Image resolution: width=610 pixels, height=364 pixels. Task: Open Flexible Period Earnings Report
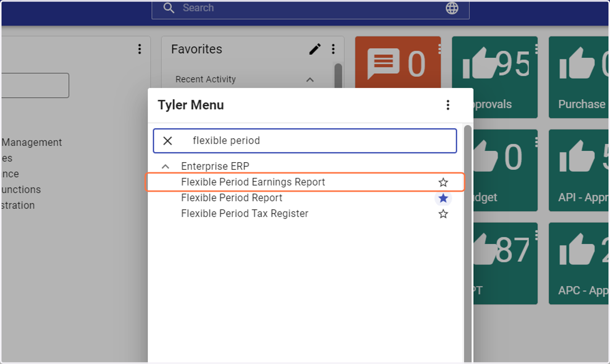point(253,182)
